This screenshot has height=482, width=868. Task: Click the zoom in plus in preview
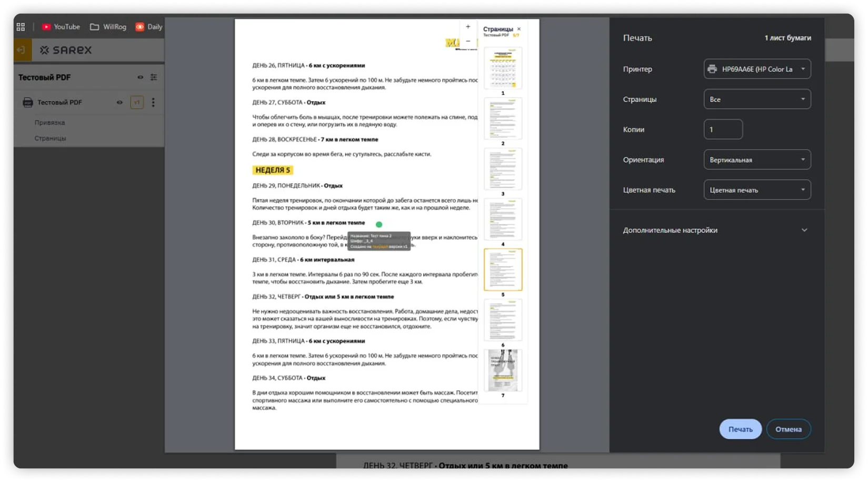click(468, 26)
